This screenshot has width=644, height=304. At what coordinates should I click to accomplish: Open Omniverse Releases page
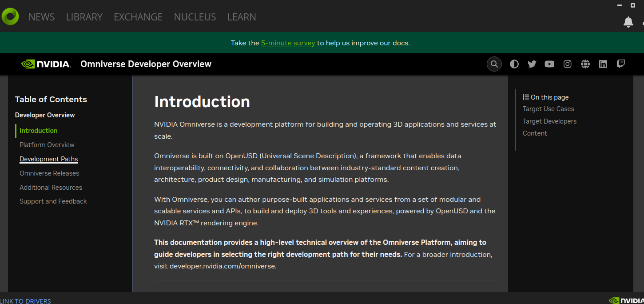[49, 173]
